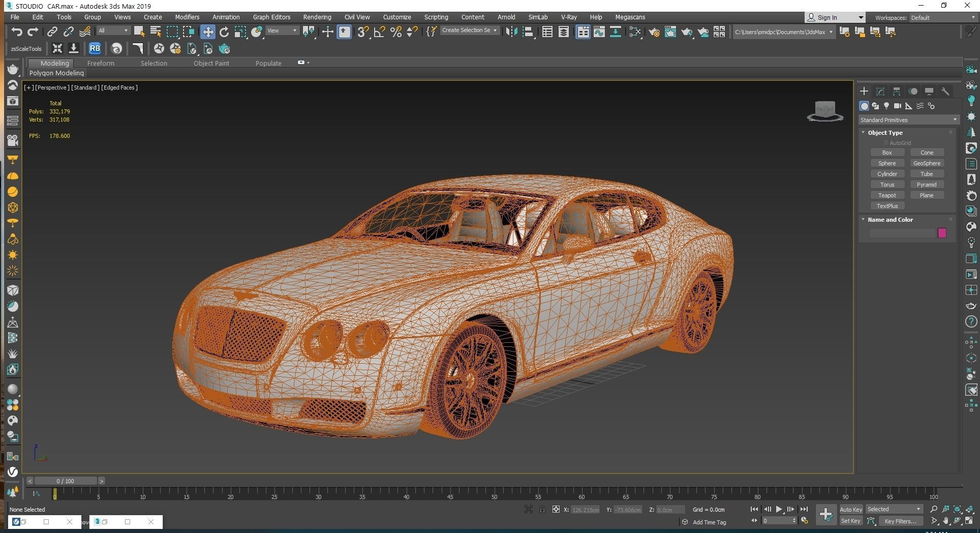Open the Rendered Frame Window
980x533 pixels.
pyautogui.click(x=670, y=32)
